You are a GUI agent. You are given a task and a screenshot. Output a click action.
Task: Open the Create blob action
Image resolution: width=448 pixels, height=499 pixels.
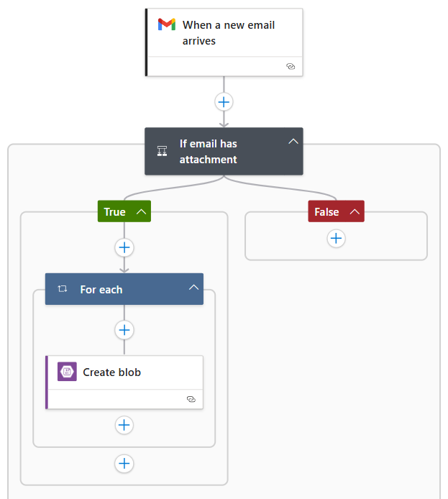pyautogui.click(x=112, y=372)
